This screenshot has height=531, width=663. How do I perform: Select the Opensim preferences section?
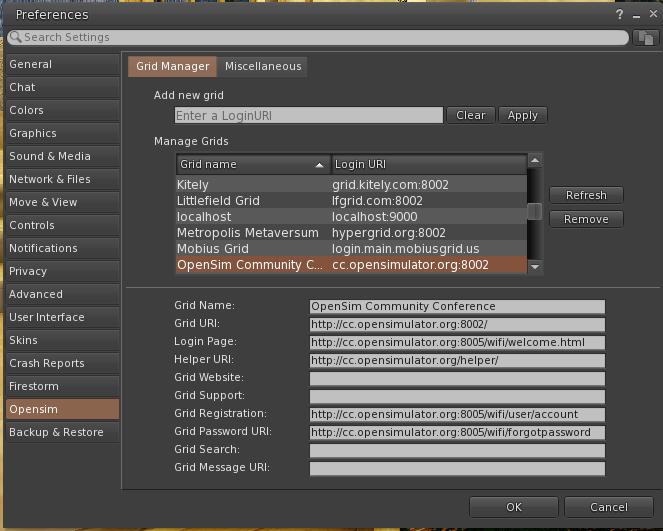pyautogui.click(x=63, y=409)
